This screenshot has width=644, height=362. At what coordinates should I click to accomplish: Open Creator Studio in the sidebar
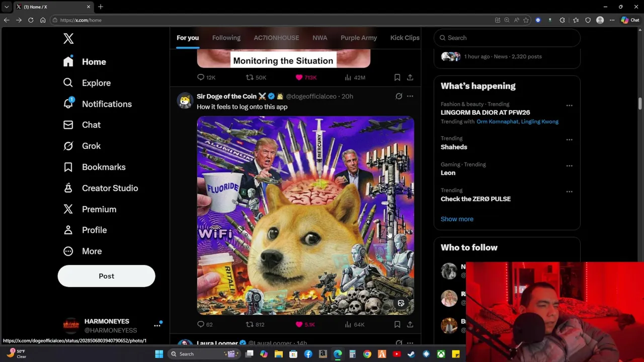coord(100,188)
